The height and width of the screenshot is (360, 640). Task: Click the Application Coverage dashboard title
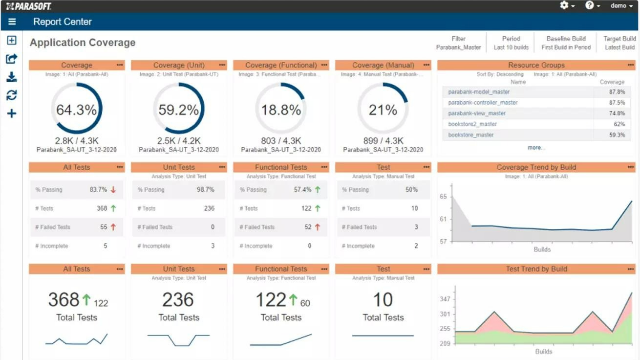[82, 42]
